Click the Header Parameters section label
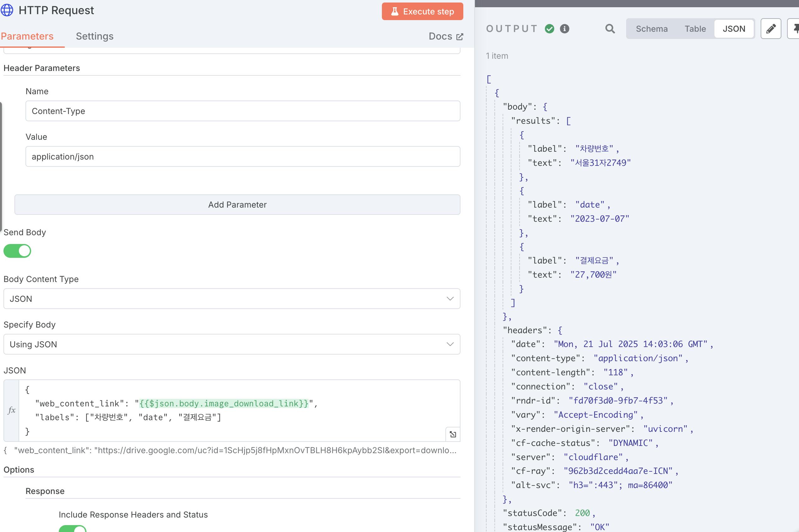Screen dimensions: 799x532 click(42, 68)
